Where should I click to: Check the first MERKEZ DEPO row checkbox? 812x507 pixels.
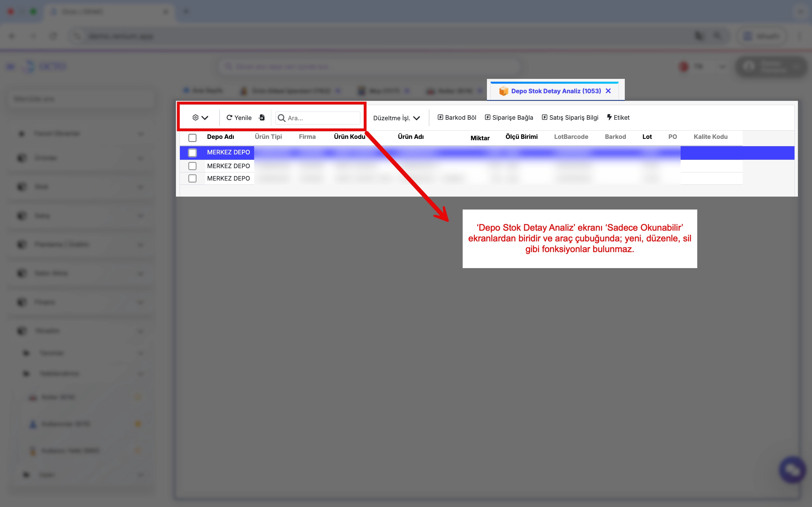click(x=192, y=153)
